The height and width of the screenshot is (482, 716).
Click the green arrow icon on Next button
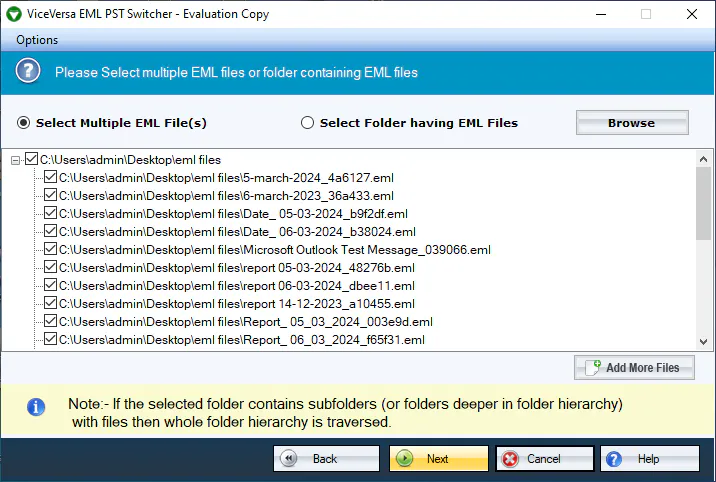405,458
